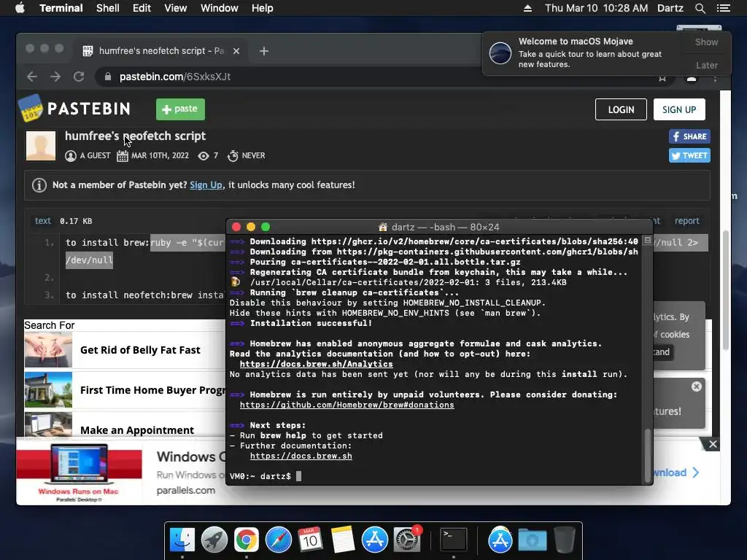Open the Apple menu
Viewport: 747px width, 560px height.
pyautogui.click(x=20, y=8)
